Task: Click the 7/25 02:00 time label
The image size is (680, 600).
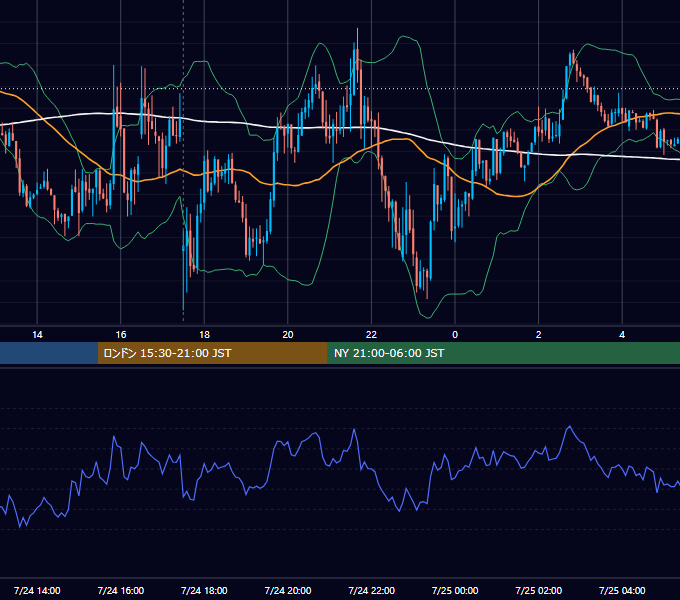Action: tap(539, 590)
